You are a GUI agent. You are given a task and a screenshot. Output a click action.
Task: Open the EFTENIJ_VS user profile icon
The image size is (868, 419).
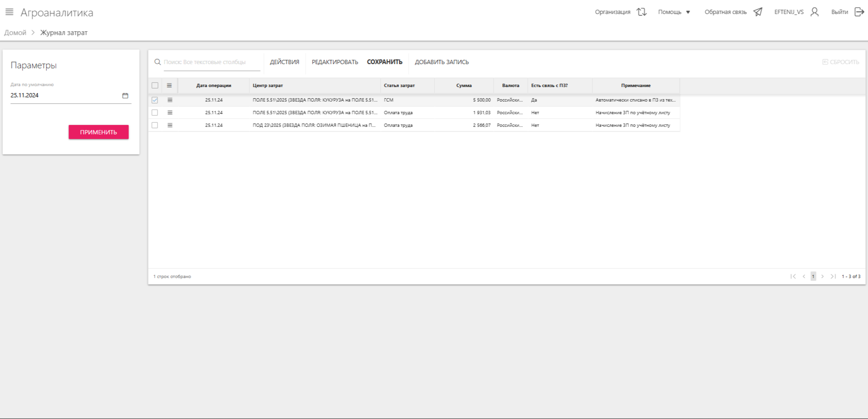(x=815, y=12)
